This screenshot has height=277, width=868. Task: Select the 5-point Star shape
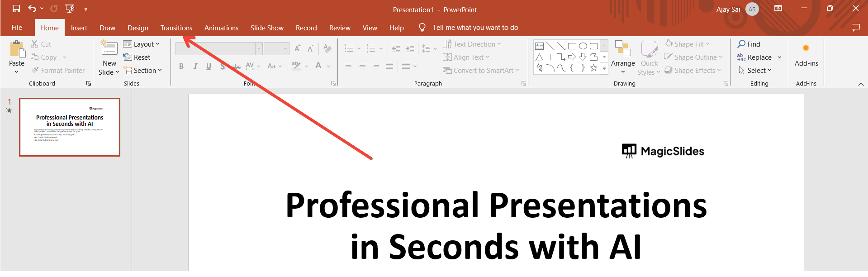pos(594,68)
